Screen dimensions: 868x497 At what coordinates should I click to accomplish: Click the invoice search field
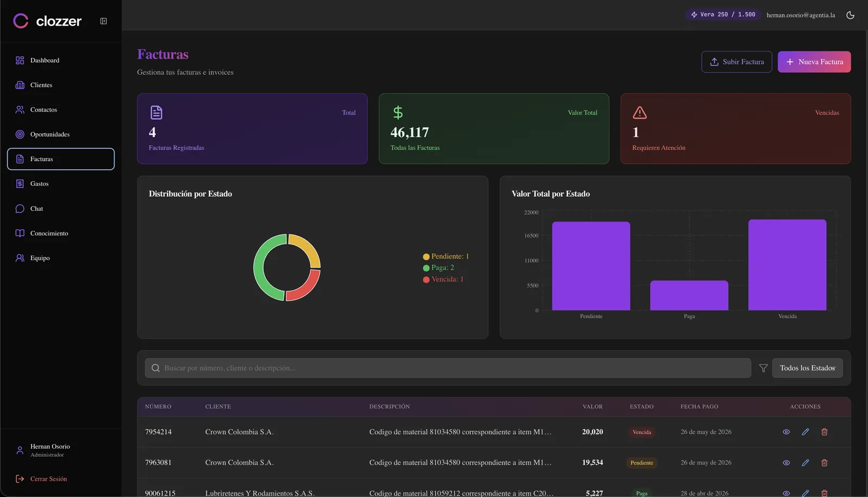click(448, 368)
